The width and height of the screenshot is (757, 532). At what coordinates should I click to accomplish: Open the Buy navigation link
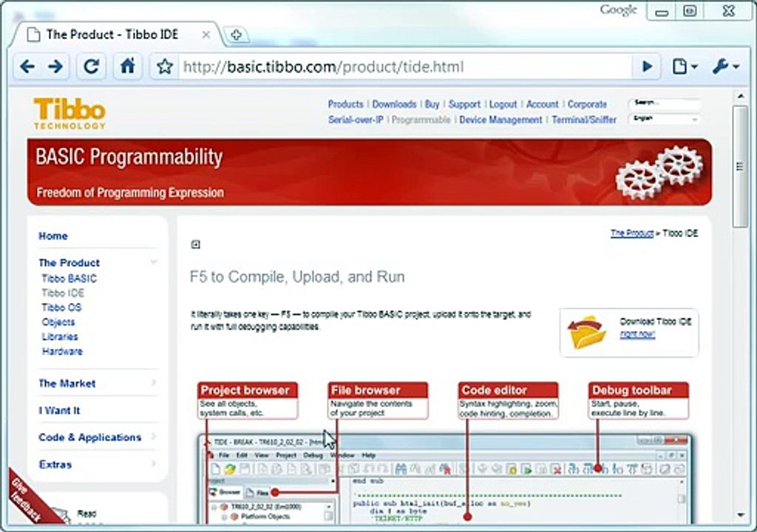click(432, 104)
